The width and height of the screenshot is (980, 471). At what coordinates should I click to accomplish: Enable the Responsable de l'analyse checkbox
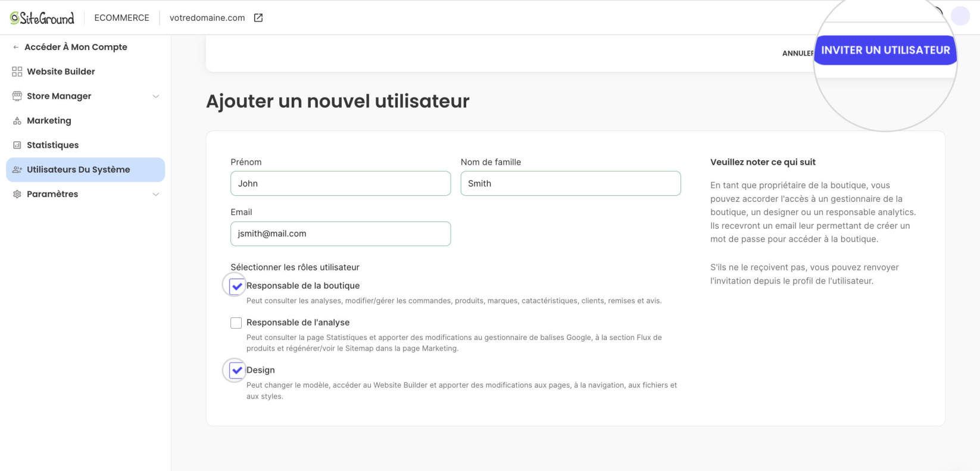(236, 323)
